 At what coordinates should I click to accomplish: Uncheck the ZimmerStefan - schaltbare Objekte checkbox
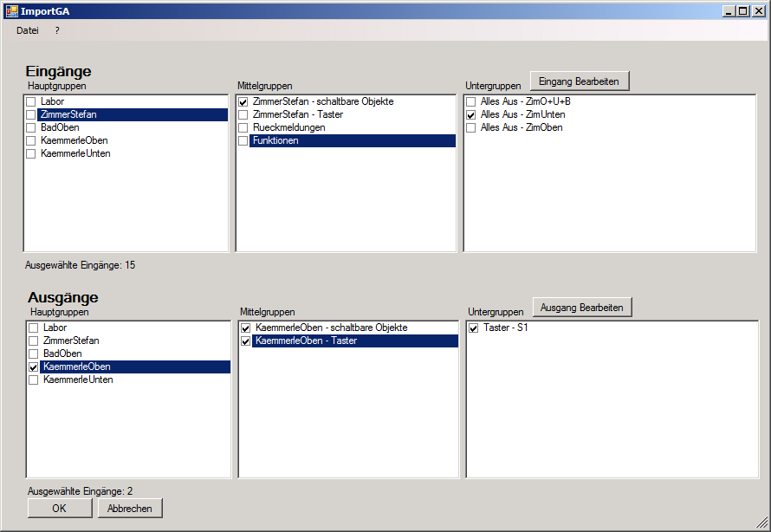click(243, 102)
